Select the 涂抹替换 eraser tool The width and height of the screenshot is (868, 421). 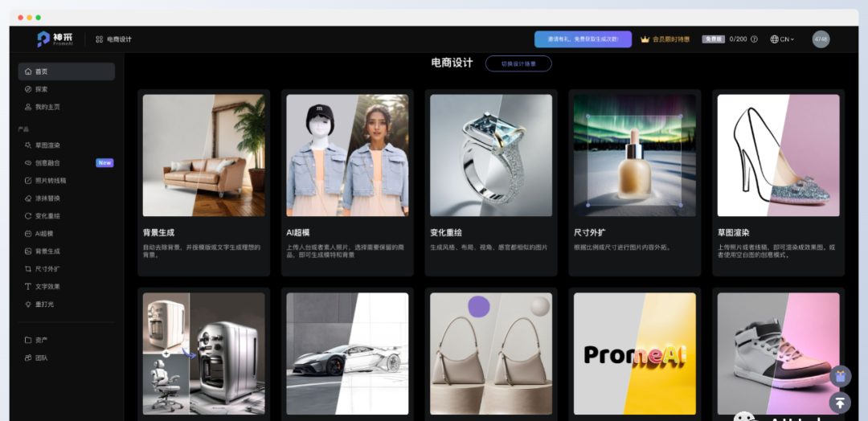[x=47, y=198]
